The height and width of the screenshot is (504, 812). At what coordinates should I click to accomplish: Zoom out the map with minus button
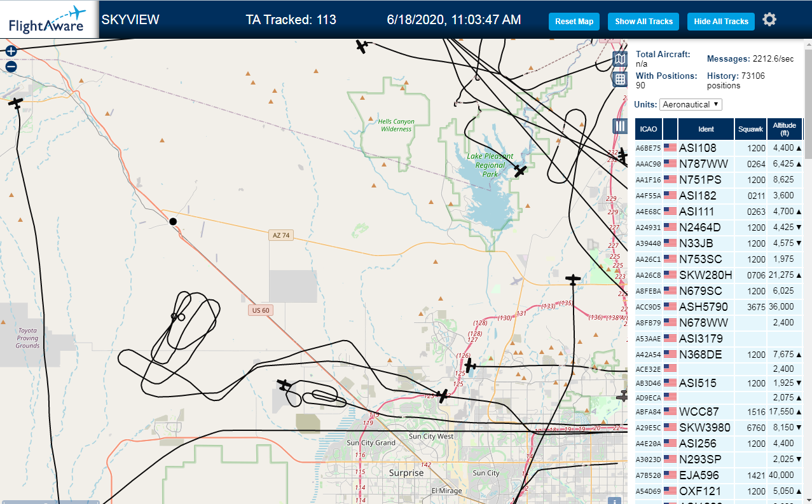(x=11, y=67)
